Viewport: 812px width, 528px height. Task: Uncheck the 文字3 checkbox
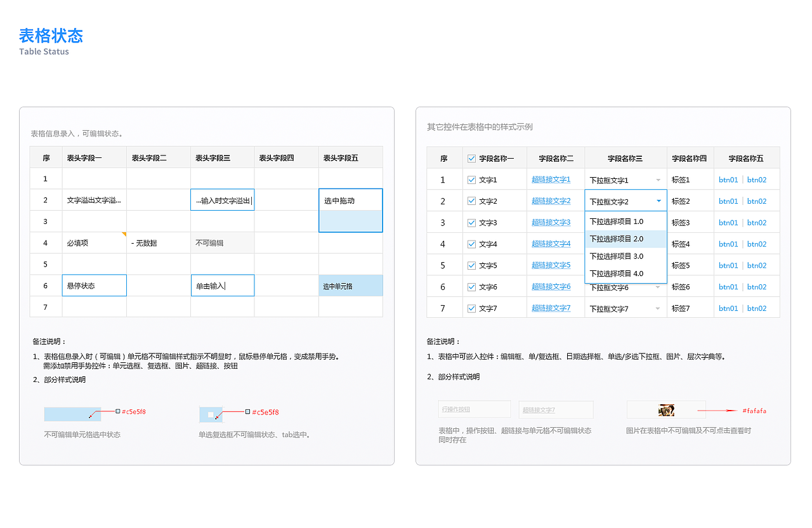[471, 223]
